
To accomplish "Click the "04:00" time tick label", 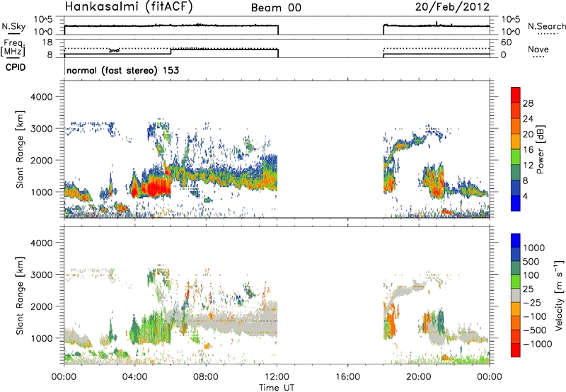I will [135, 377].
